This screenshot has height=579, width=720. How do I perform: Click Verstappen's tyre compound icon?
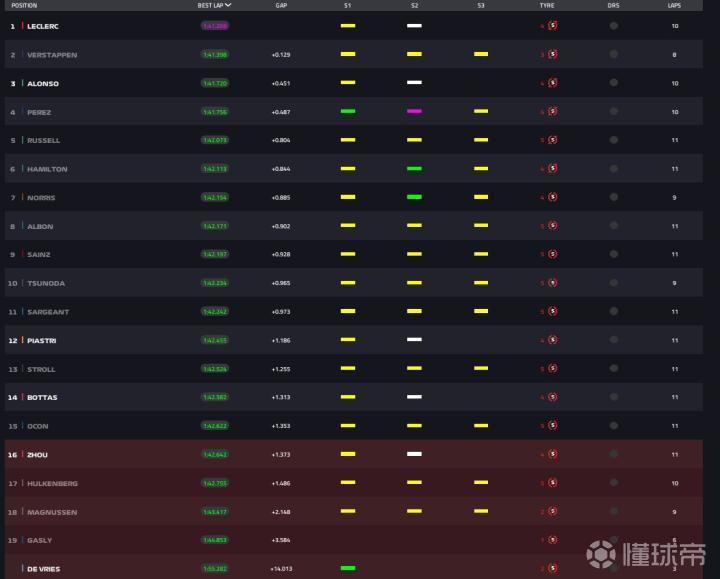coord(552,54)
